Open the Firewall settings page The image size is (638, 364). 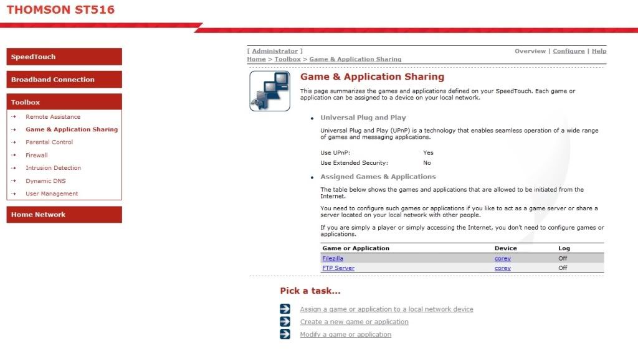pyautogui.click(x=37, y=155)
